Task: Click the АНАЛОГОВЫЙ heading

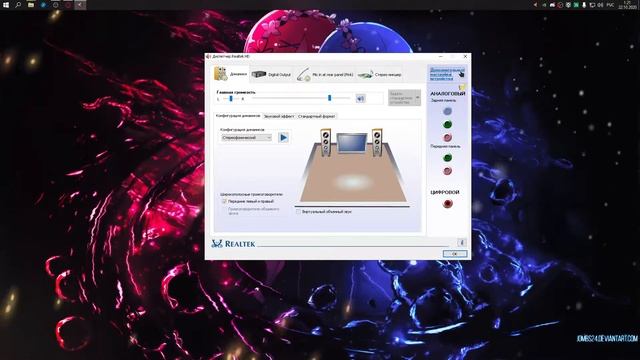Action: click(447, 93)
